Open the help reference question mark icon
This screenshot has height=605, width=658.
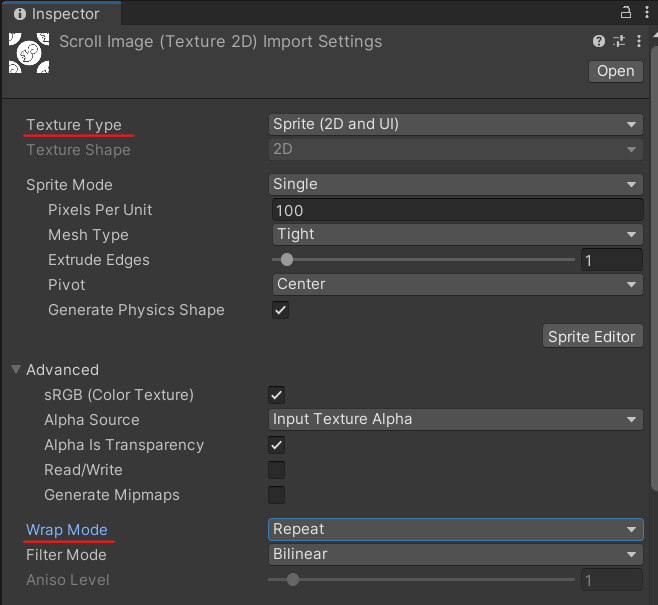pos(599,41)
